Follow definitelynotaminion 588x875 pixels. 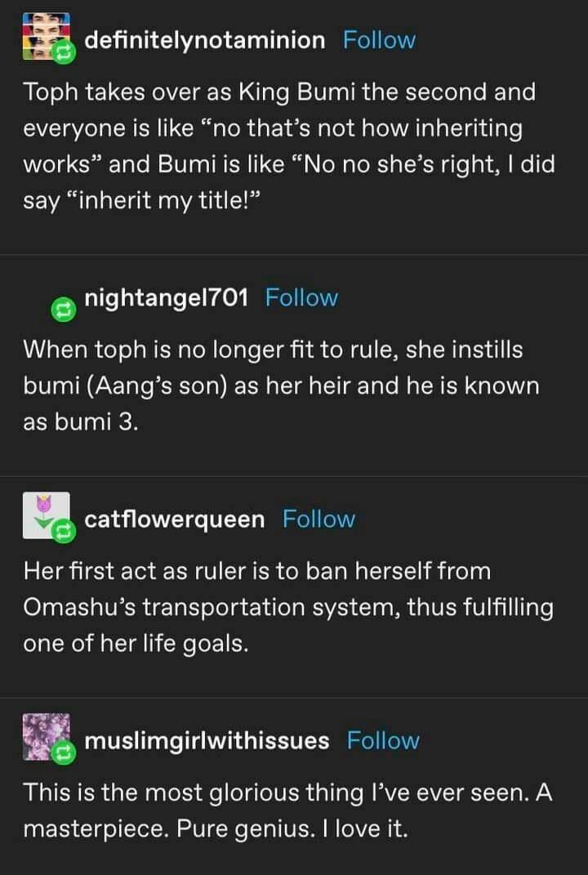[379, 40]
